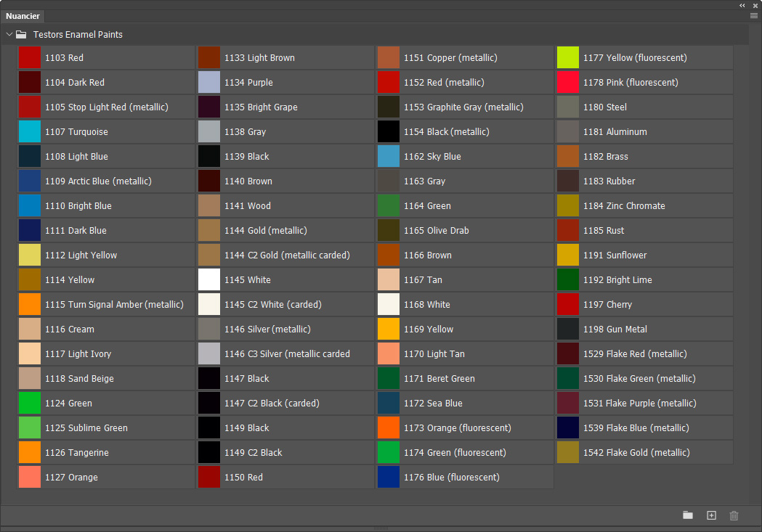Click the delete swatch trash icon
Image resolution: width=762 pixels, height=532 pixels.
[734, 515]
